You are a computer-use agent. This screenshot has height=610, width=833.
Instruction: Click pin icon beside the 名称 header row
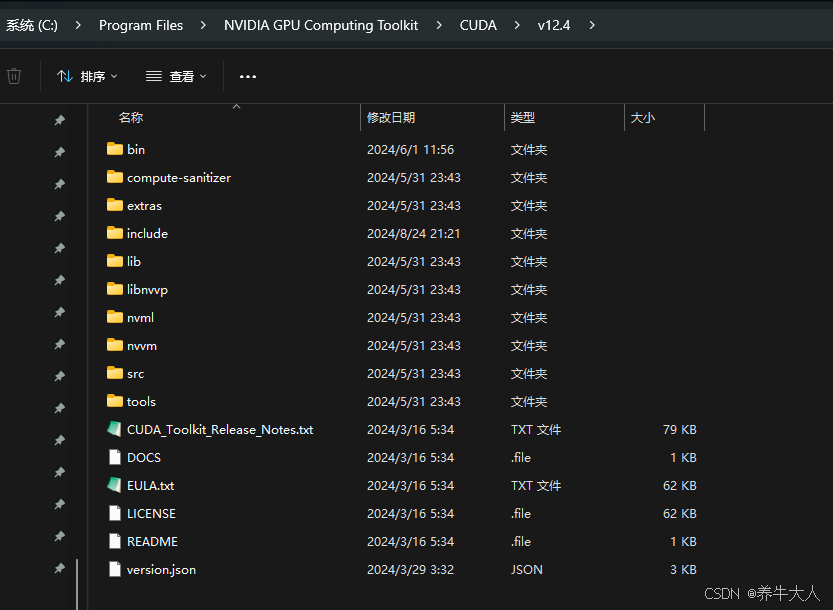point(60,120)
